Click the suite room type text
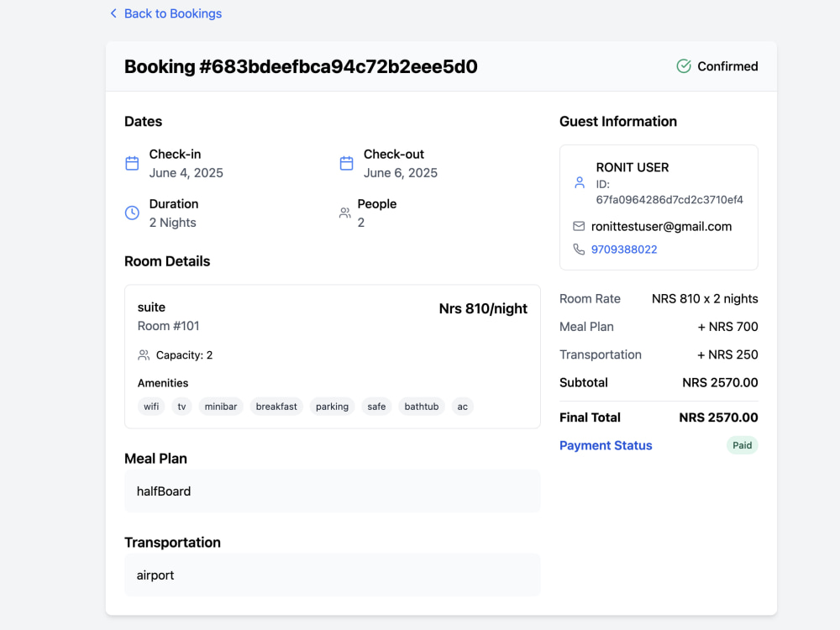Image resolution: width=840 pixels, height=630 pixels. (151, 307)
